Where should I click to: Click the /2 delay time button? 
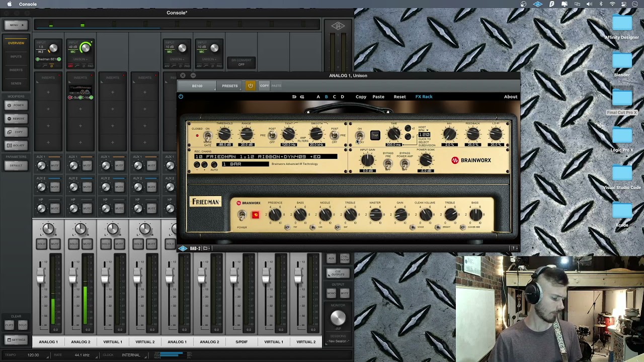tap(408, 137)
